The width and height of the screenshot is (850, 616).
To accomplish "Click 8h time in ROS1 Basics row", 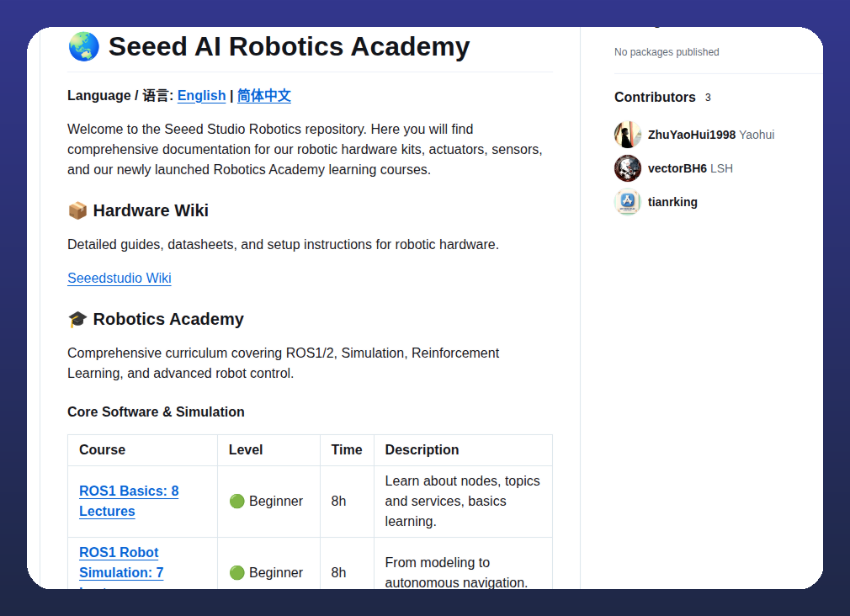I will click(x=339, y=501).
